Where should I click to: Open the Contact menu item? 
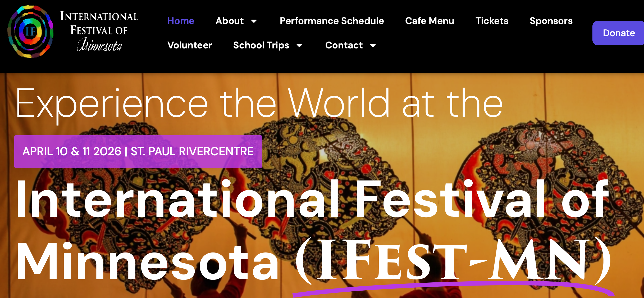pyautogui.click(x=344, y=45)
